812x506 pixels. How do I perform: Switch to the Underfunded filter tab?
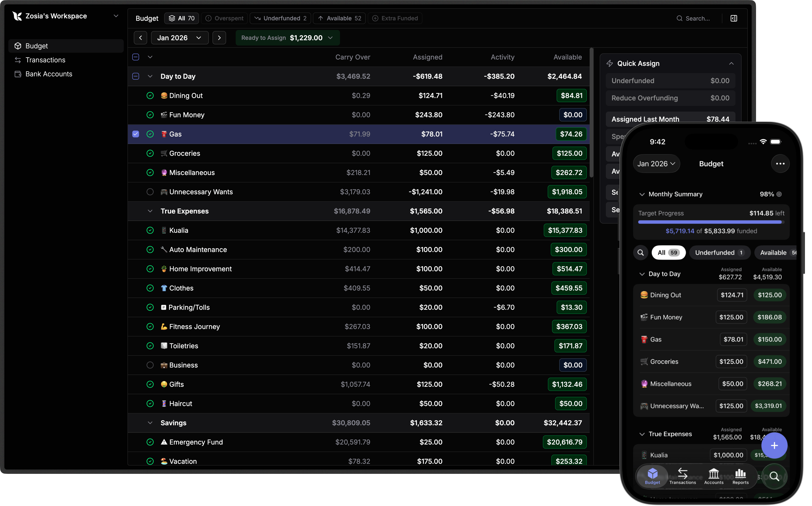(280, 18)
